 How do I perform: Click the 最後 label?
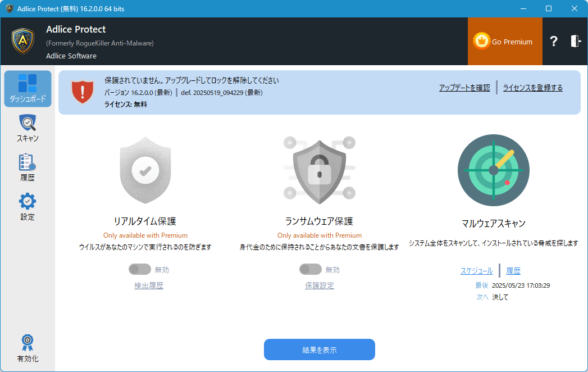coord(482,285)
